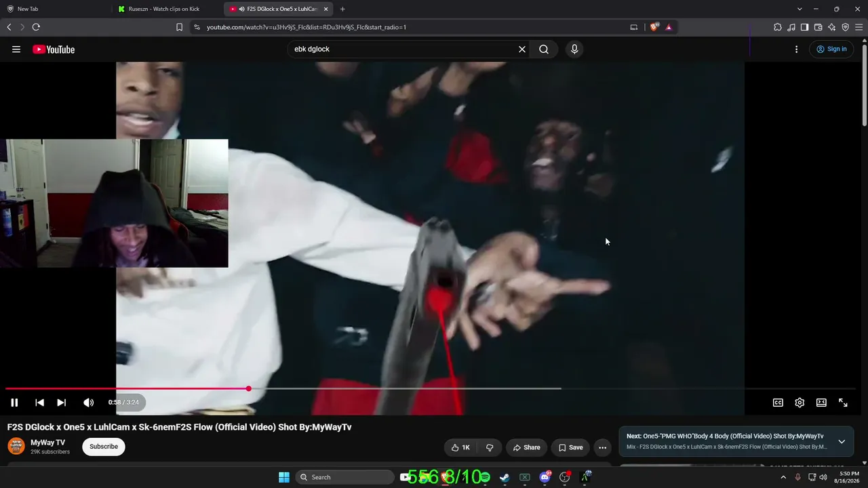Screen dimensions: 868x488
Task: Subscribe to MyWay TV
Action: (x=104, y=447)
